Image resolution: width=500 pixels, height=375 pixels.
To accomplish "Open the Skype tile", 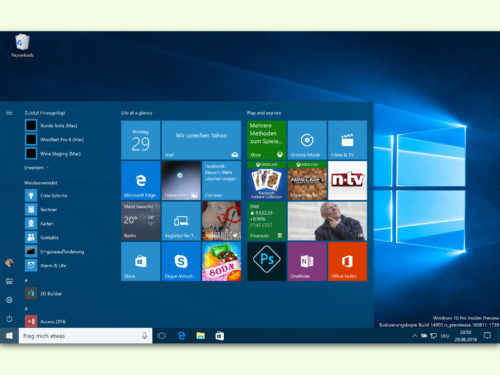I will pyautogui.click(x=181, y=261).
